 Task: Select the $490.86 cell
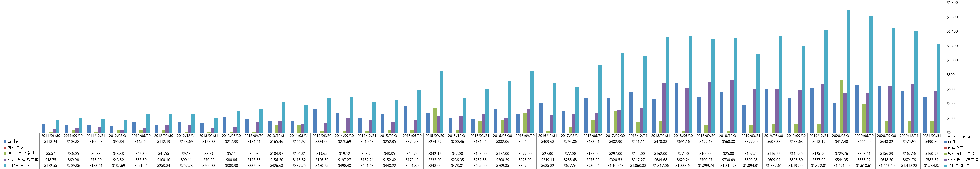point(932,142)
